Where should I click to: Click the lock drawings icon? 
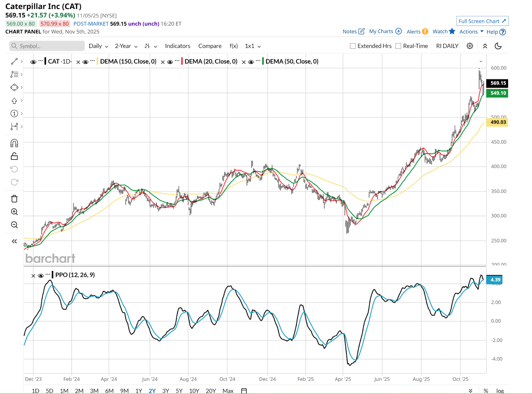(x=14, y=156)
